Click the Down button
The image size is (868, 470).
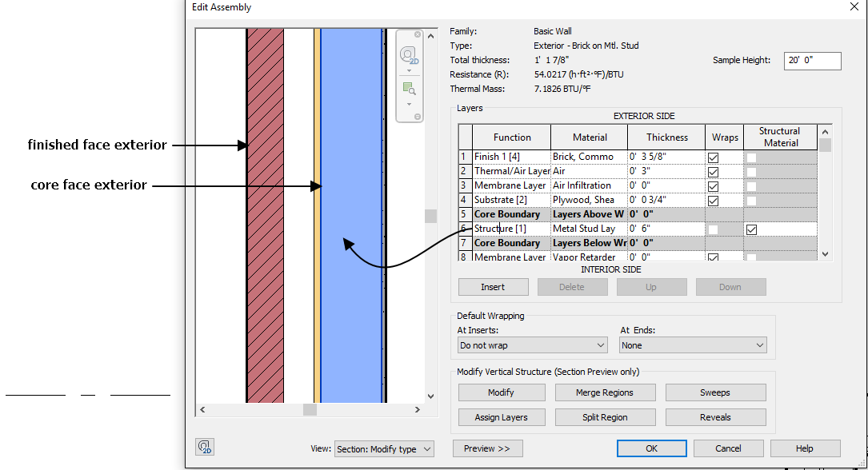coord(730,287)
